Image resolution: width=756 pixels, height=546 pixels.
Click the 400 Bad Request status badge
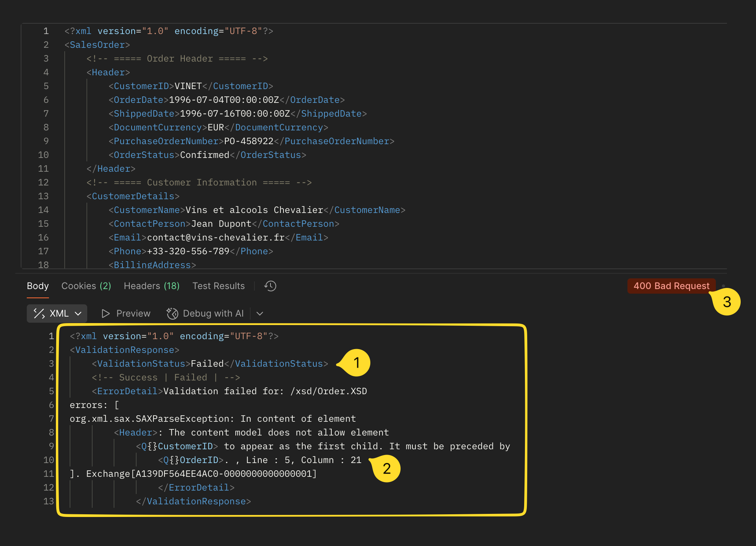[x=671, y=286]
